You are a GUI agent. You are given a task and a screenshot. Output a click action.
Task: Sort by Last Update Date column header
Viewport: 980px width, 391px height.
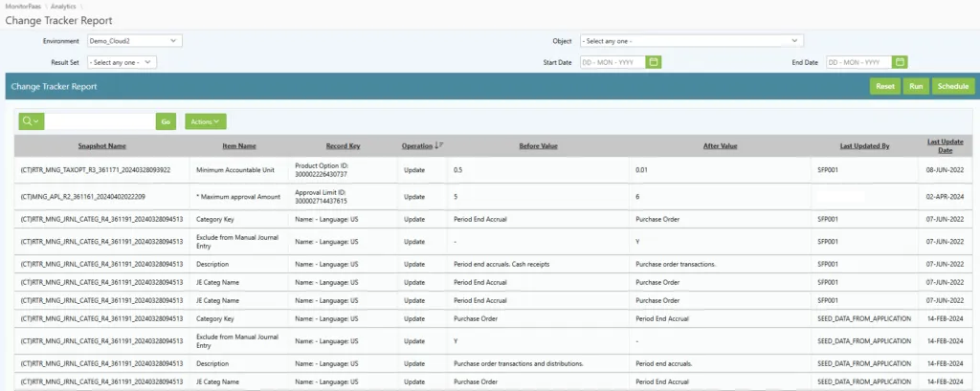click(x=945, y=146)
